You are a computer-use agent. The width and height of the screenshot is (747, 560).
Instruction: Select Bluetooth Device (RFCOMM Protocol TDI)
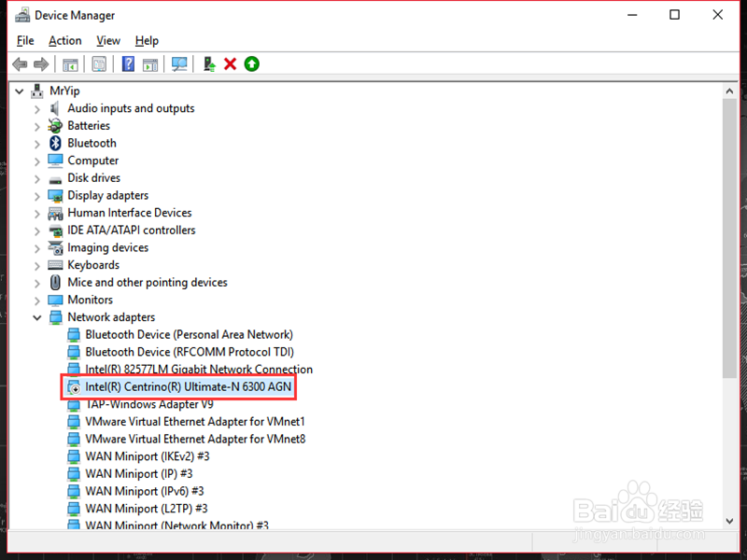pyautogui.click(x=190, y=352)
